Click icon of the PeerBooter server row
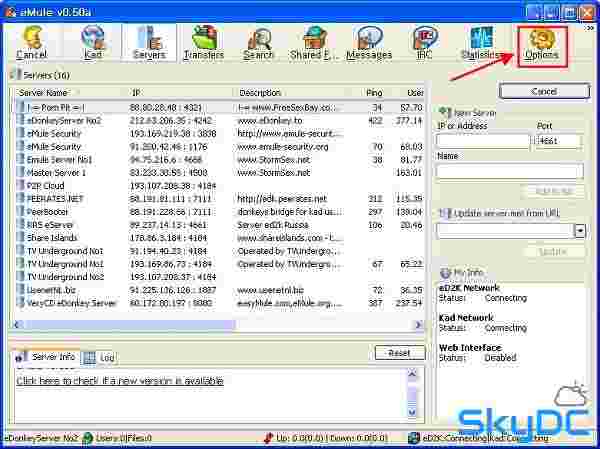 (x=21, y=211)
